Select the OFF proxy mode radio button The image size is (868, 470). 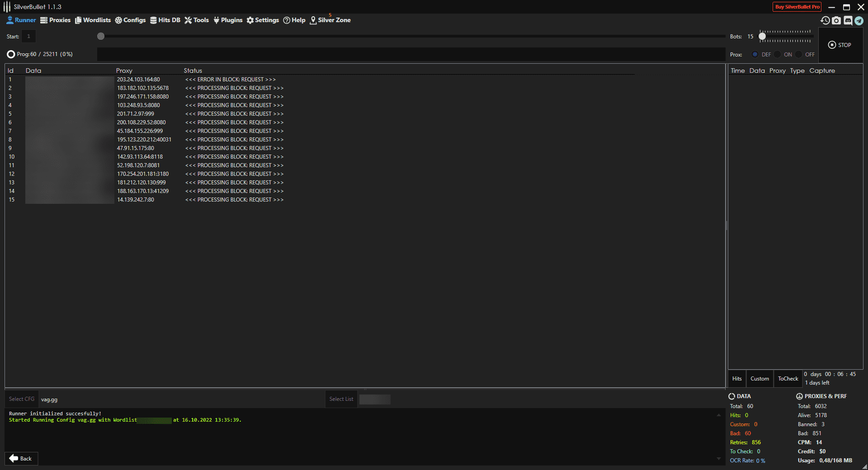(798, 54)
